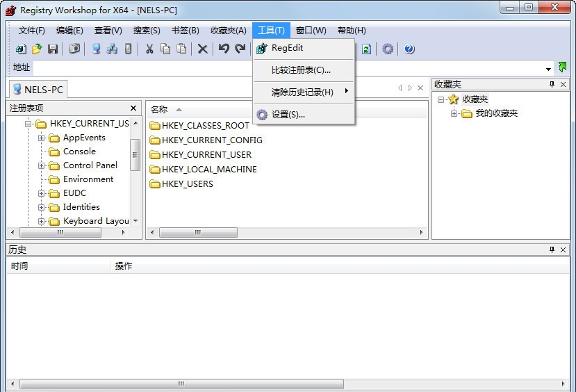Click the undo arrow icon
576x392 pixels.
click(224, 49)
